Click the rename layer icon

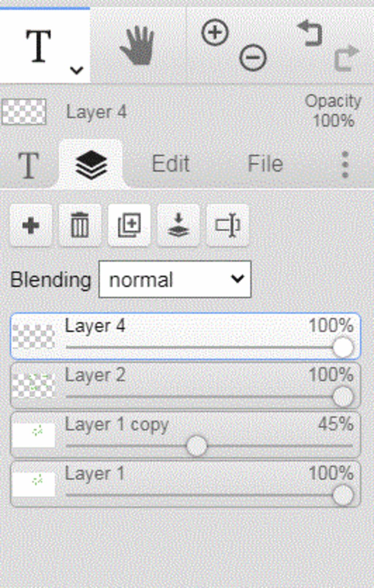228,225
